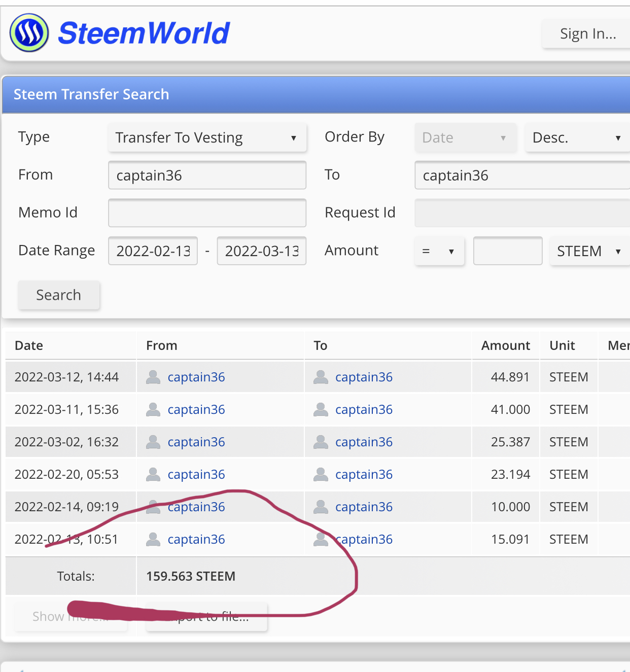Click the Steem Transfer Search panel header
Viewport: 630px width, 672px height.
pyautogui.click(x=316, y=94)
